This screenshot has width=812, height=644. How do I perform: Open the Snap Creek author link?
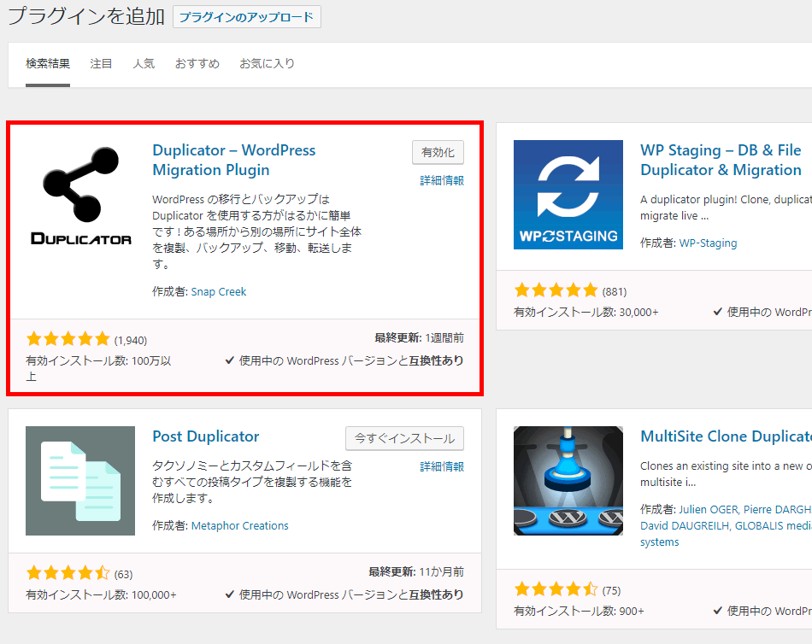pyautogui.click(x=219, y=292)
